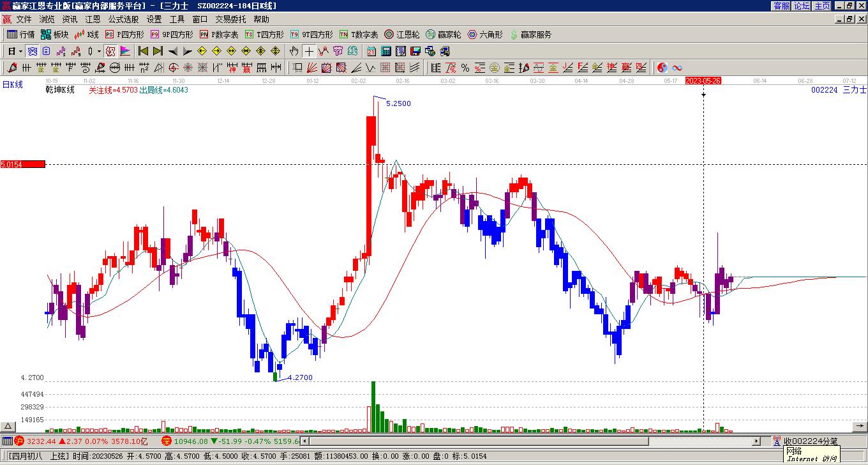
Task: Open the 交易委托 menu
Action: coord(230,20)
